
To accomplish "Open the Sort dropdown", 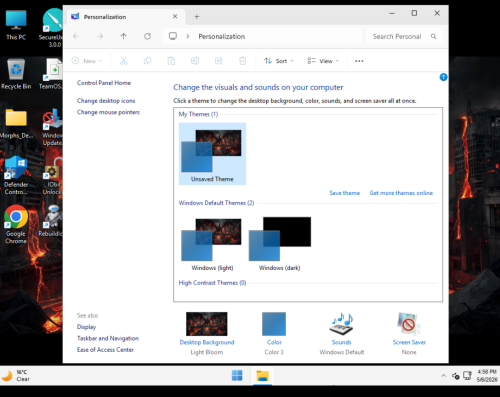I will 279,61.
